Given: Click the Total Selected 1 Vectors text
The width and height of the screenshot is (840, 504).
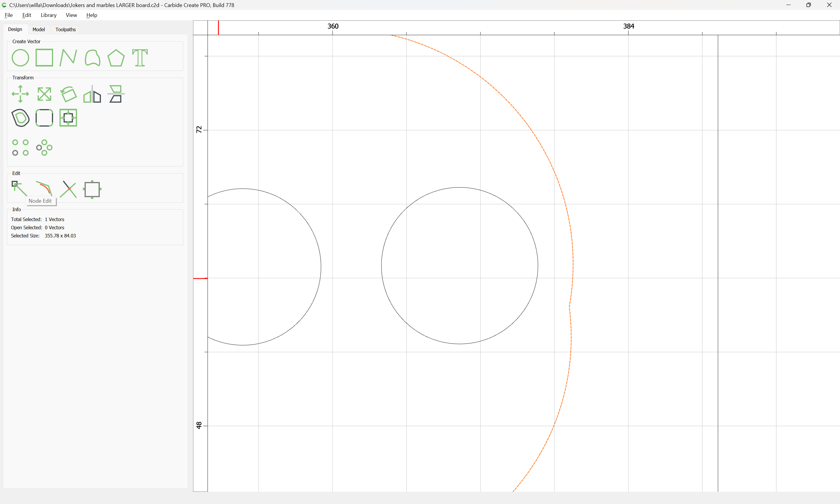Looking at the screenshot, I should pyautogui.click(x=37, y=219).
